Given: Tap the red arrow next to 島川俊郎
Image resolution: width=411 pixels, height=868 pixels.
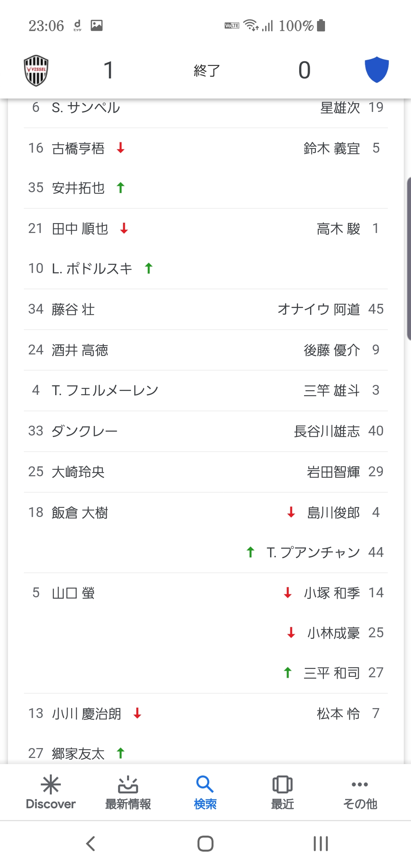Looking at the screenshot, I should [291, 512].
